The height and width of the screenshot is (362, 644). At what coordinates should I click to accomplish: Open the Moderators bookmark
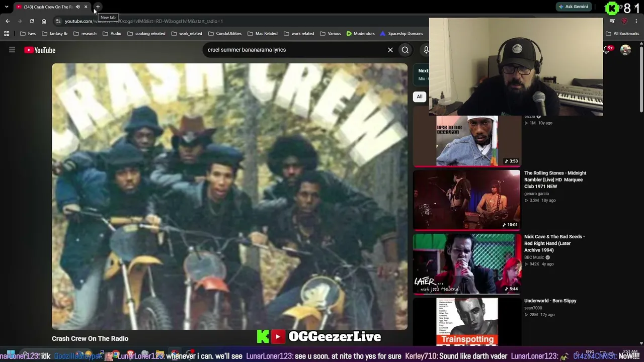tap(360, 34)
